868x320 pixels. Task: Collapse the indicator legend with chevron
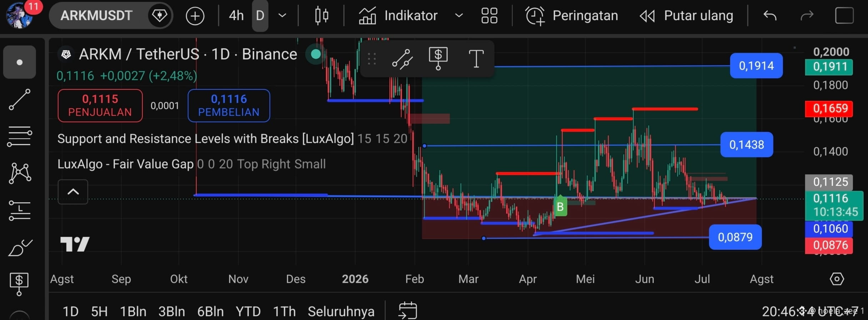click(x=73, y=192)
